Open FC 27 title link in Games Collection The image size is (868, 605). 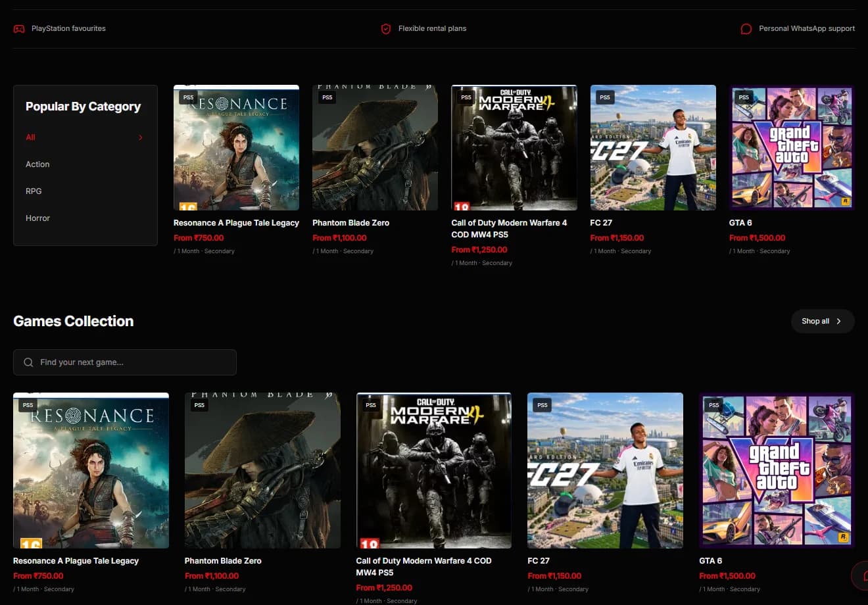(x=538, y=561)
